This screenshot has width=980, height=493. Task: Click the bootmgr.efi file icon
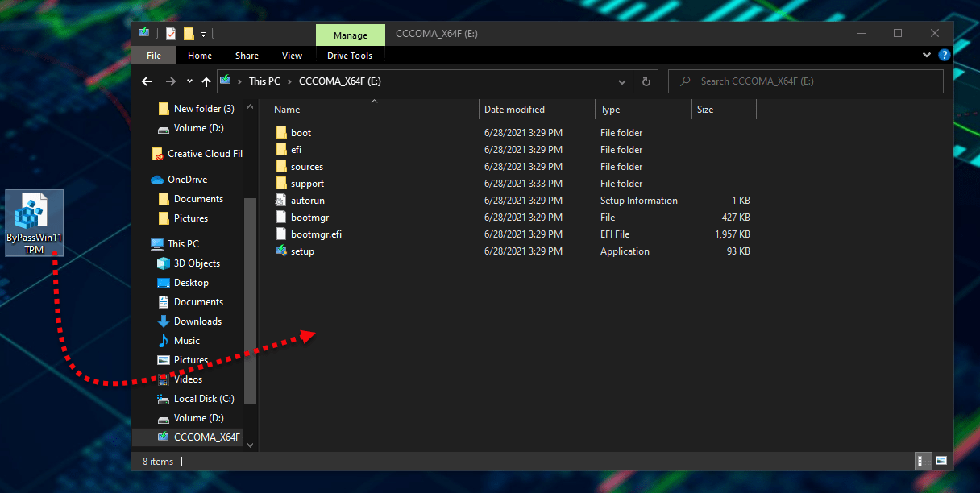pyautogui.click(x=281, y=234)
